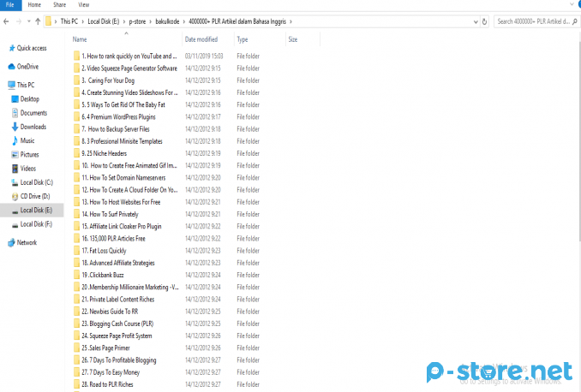Click the Up arrow navigation button
Viewport: 581px width, 392px height.
38,21
